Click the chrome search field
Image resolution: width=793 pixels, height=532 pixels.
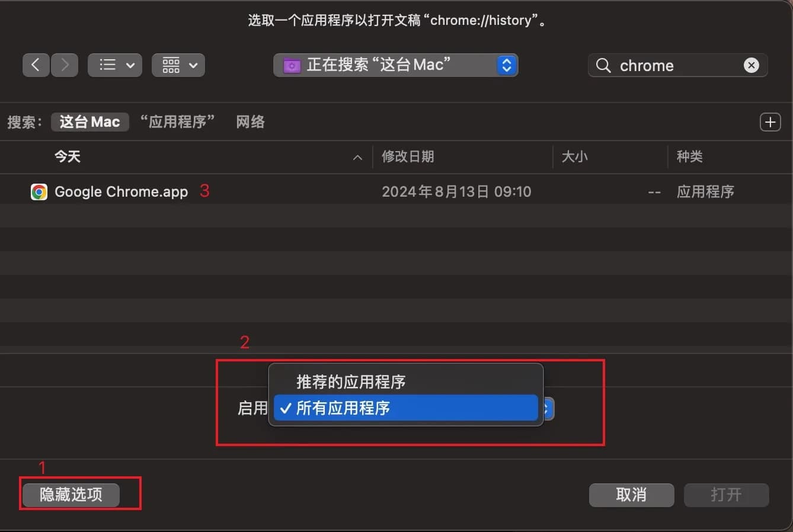pyautogui.click(x=677, y=65)
